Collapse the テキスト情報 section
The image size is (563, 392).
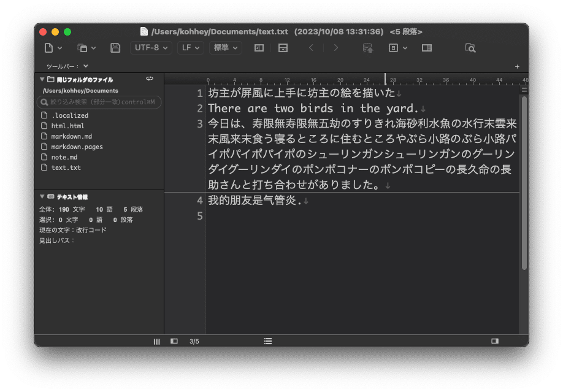42,196
